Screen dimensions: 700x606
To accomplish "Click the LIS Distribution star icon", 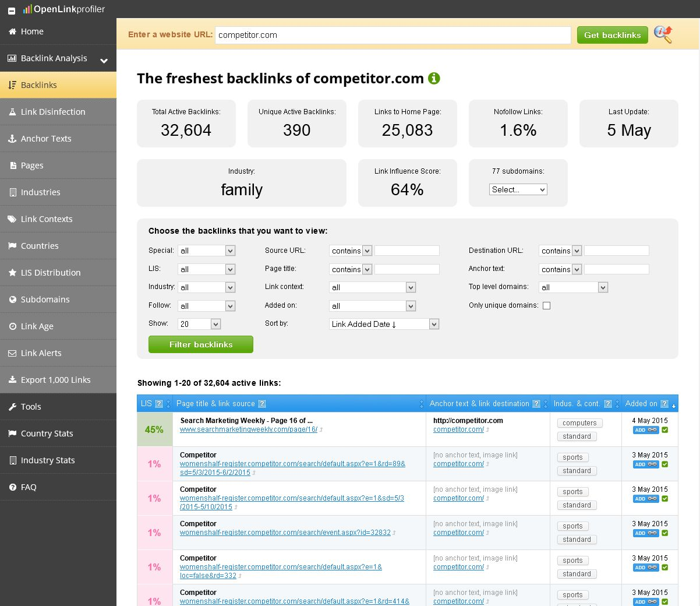I will click(12, 273).
